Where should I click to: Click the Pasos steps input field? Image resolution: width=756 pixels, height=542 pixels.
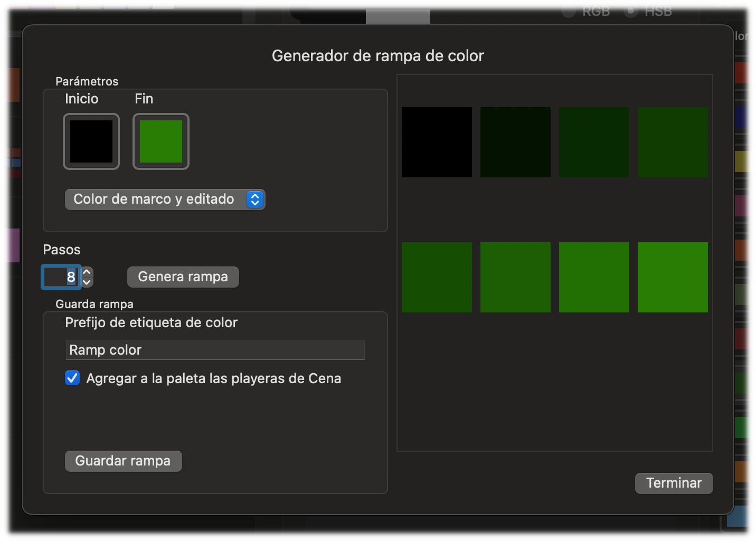tap(61, 277)
